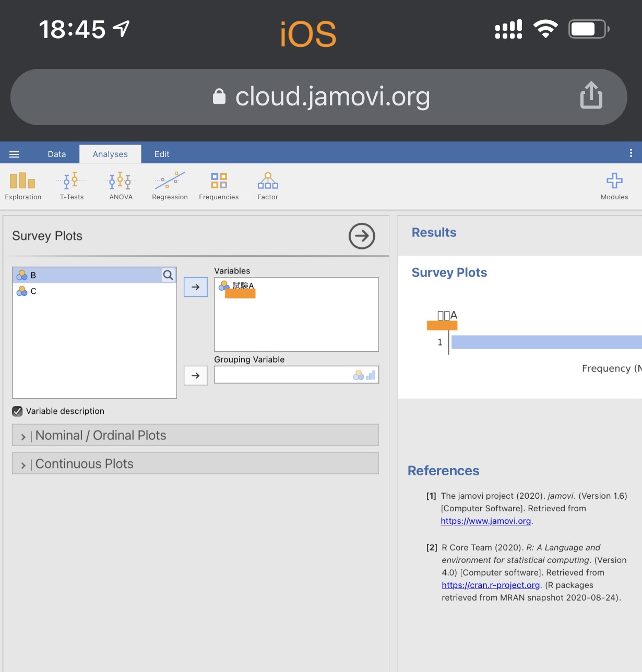The image size is (642, 672).
Task: Switch to the Edit tab
Action: pyautogui.click(x=162, y=154)
